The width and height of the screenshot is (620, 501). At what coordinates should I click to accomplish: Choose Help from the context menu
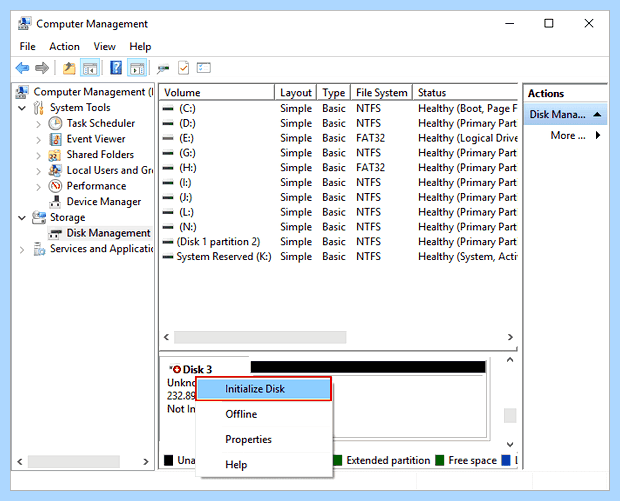click(264, 465)
